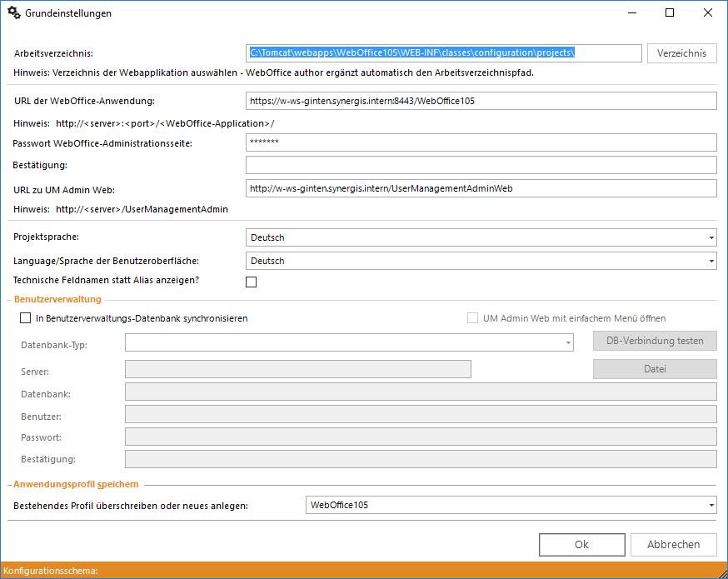Minimize the Grundeinstellungen window
This screenshot has height=579, width=728.
coord(631,13)
